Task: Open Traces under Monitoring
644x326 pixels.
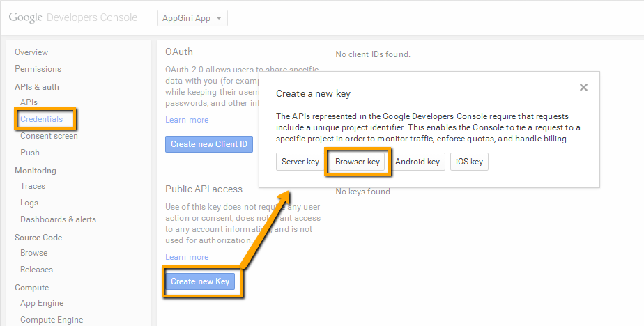Action: pyautogui.click(x=33, y=186)
